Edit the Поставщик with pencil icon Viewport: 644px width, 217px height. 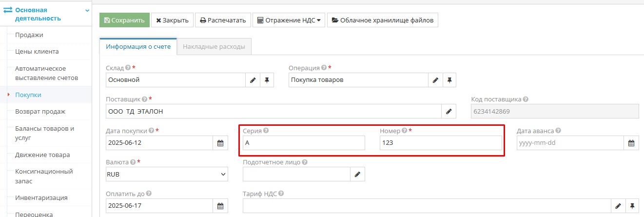click(x=449, y=112)
